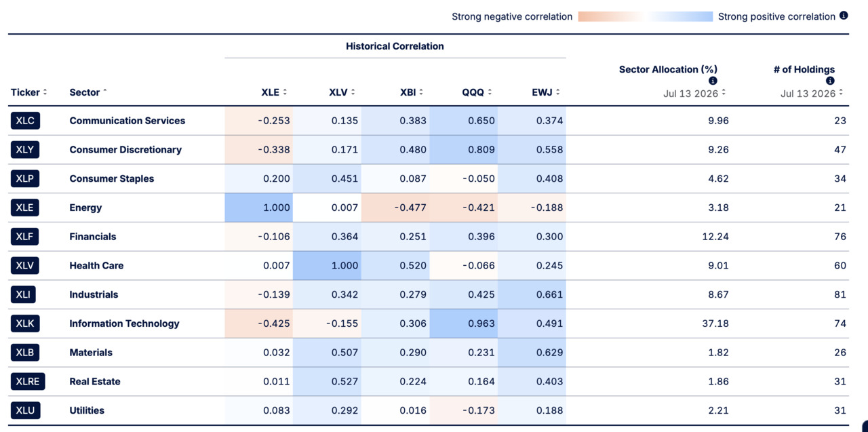The height and width of the screenshot is (432, 868).
Task: Select the XLRE ticker badge
Action: click(28, 382)
